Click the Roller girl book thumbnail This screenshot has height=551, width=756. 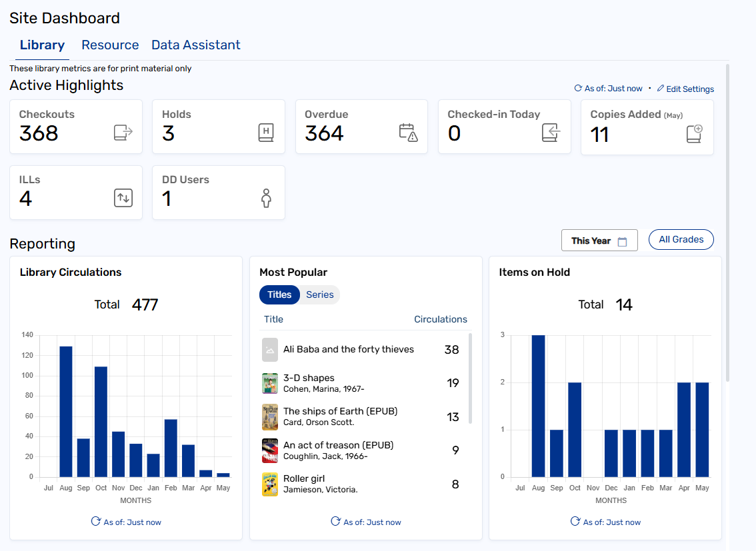pos(270,484)
